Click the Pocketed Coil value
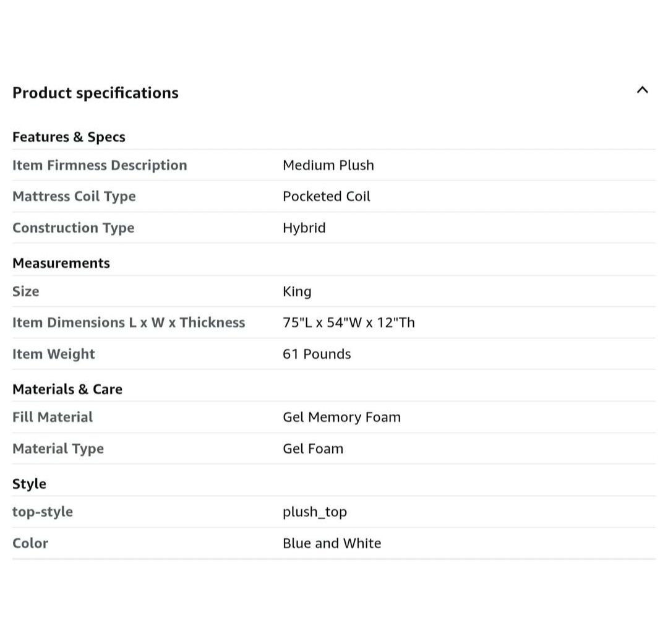This screenshot has height=644, width=668. coord(326,196)
